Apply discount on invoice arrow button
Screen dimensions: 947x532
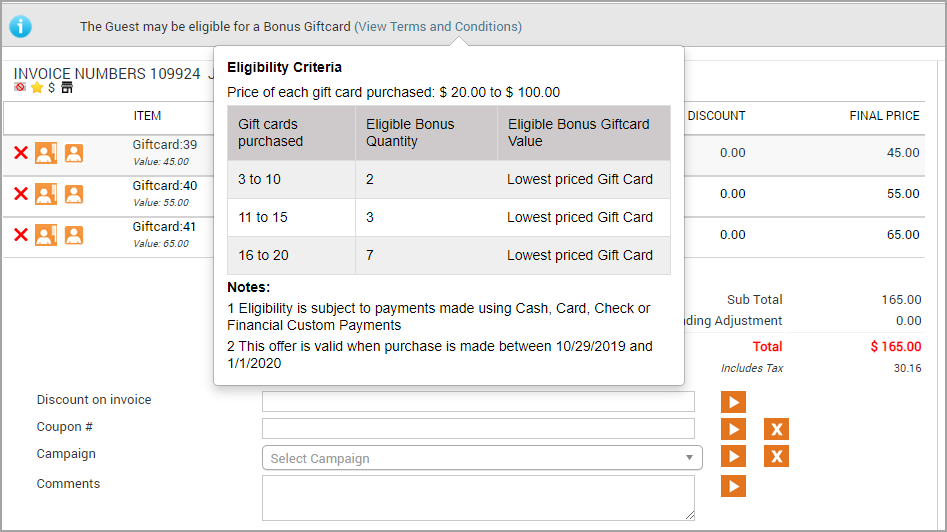[733, 402]
